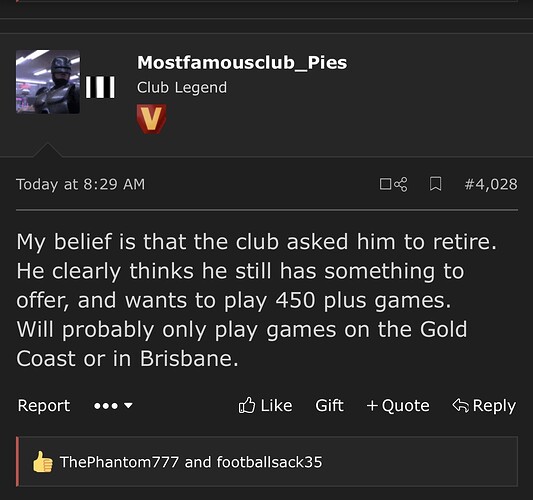Open Mostfamousclub_Pies profile via username
The image size is (533, 500).
tap(242, 63)
